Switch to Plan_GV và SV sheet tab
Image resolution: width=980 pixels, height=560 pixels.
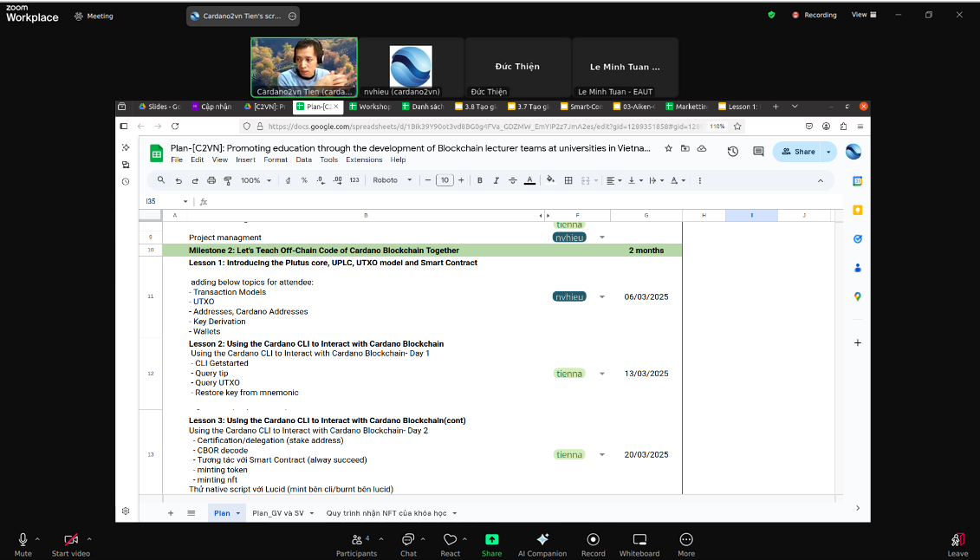(278, 513)
